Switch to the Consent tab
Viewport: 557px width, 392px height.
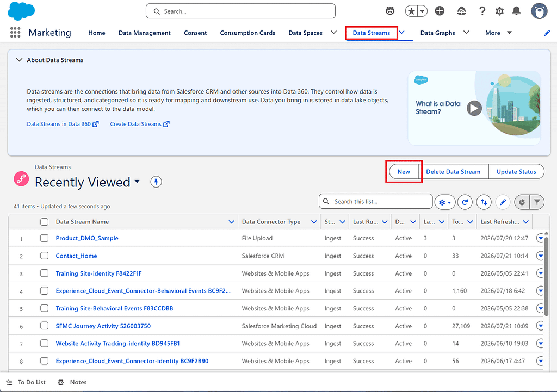[195, 33]
